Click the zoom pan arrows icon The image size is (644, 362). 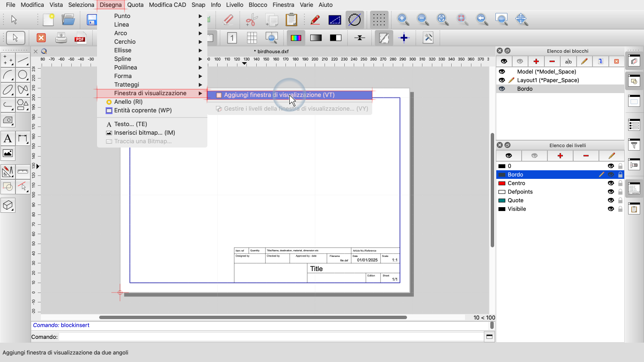point(521,19)
